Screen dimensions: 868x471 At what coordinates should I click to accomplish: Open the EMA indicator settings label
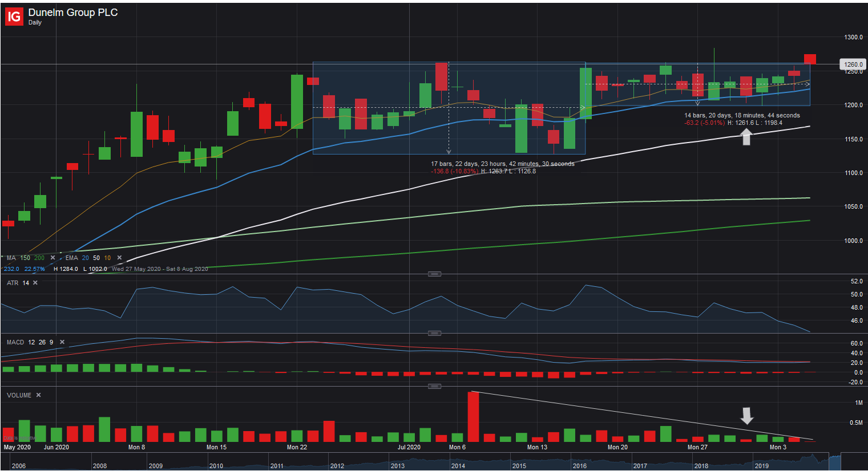[x=71, y=258]
